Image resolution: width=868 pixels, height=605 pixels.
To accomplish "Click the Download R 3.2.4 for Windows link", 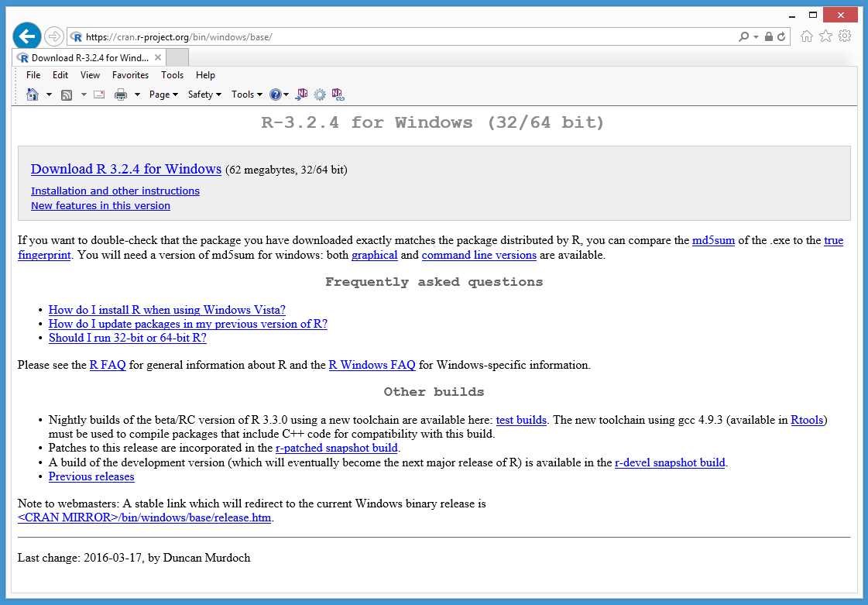I will point(125,169).
